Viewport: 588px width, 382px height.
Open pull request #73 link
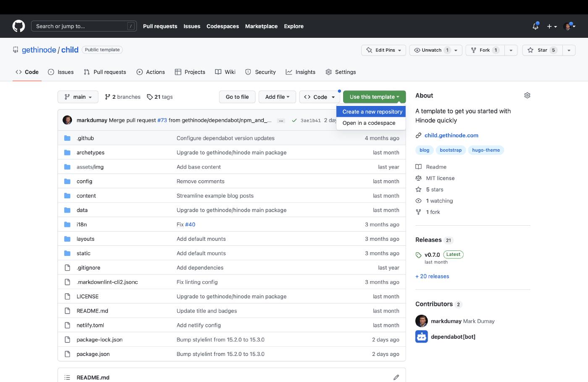[x=162, y=120]
